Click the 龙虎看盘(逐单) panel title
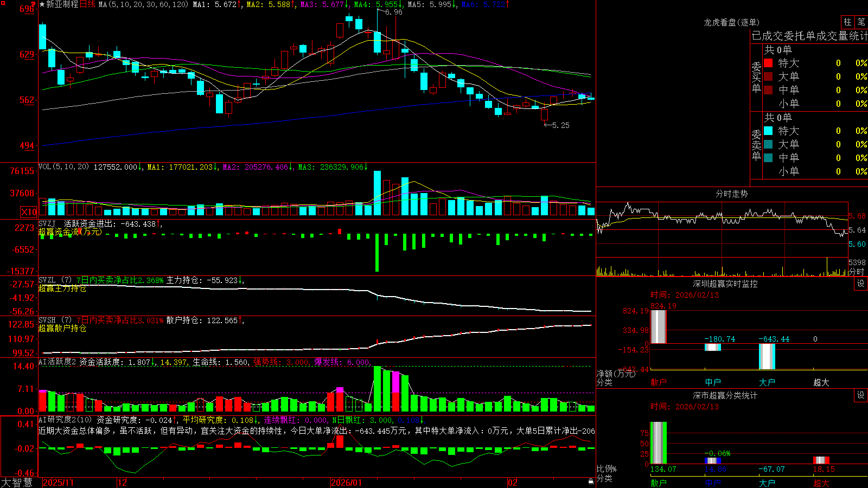868x488 pixels. tap(731, 22)
